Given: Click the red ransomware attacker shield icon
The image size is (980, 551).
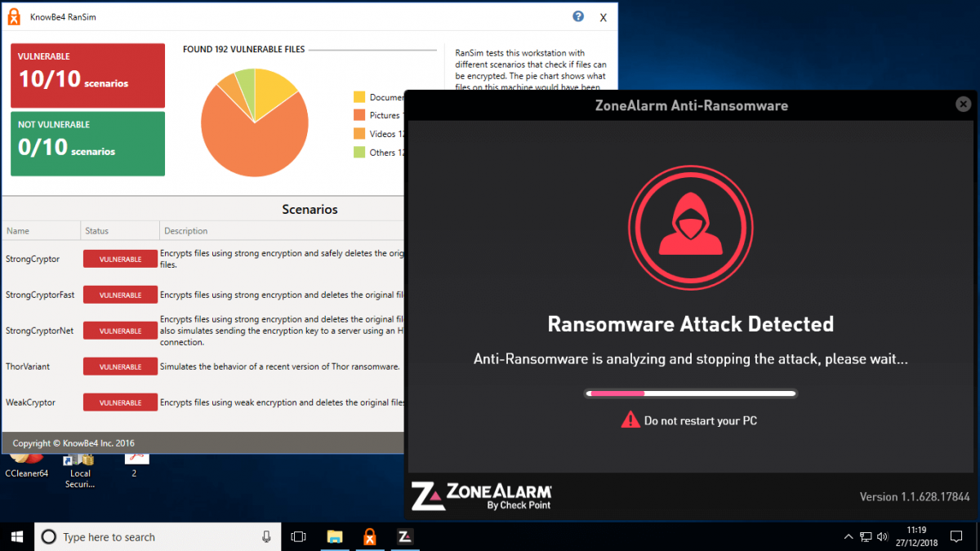Looking at the screenshot, I should (x=690, y=227).
